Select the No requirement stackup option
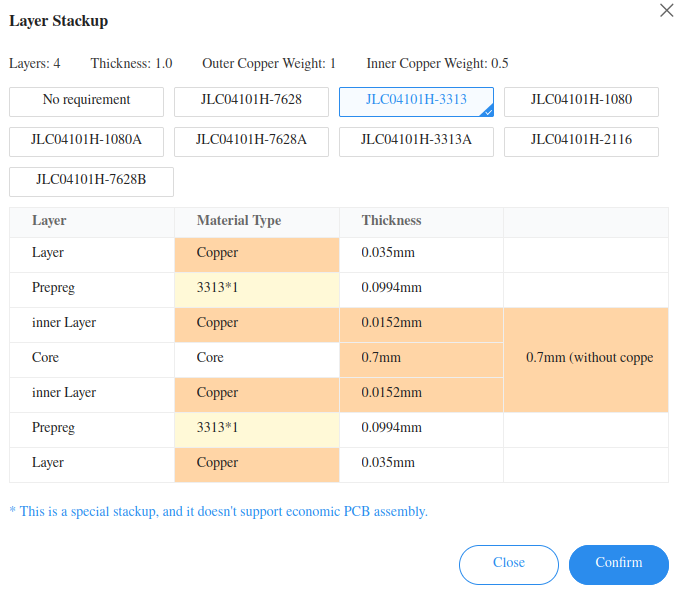Screen dimensions: 681x595 click(86, 101)
